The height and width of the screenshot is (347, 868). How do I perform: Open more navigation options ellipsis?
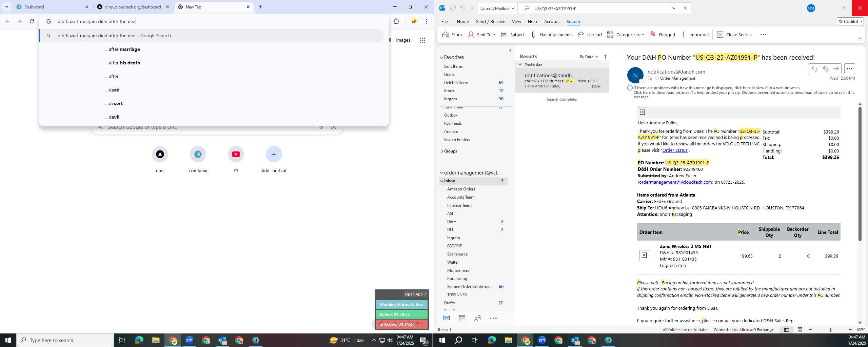(x=493, y=318)
